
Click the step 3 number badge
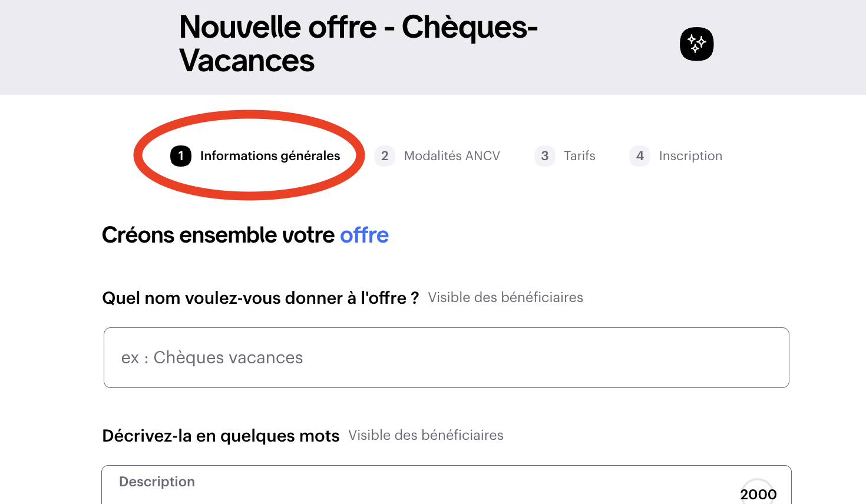[x=545, y=156]
